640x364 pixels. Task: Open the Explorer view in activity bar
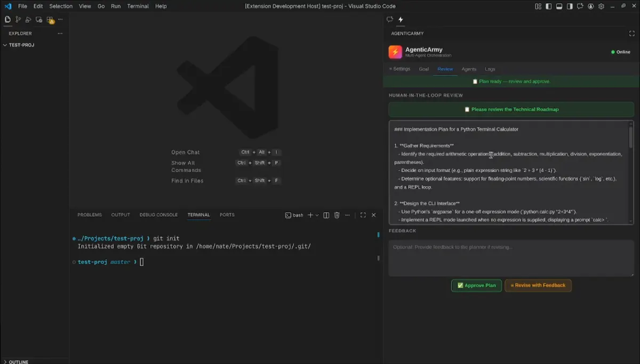click(7, 20)
